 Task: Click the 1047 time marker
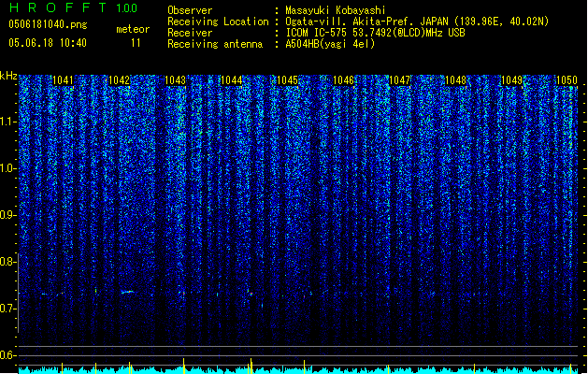pos(400,80)
